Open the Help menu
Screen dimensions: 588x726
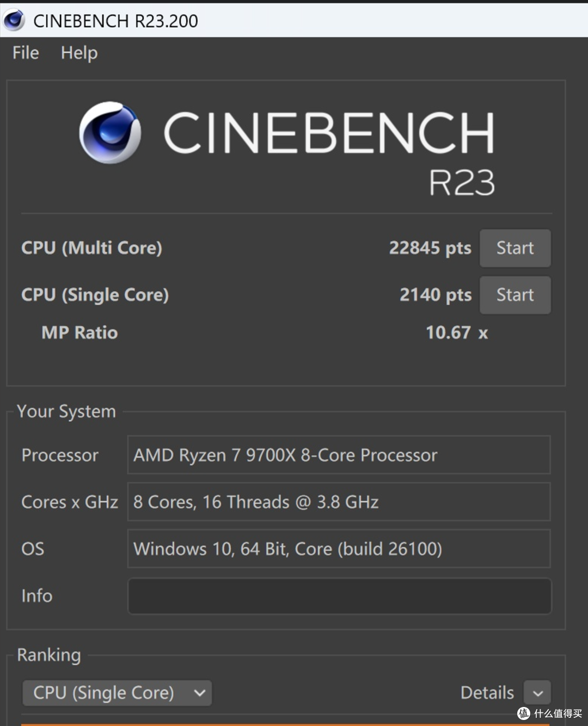79,53
